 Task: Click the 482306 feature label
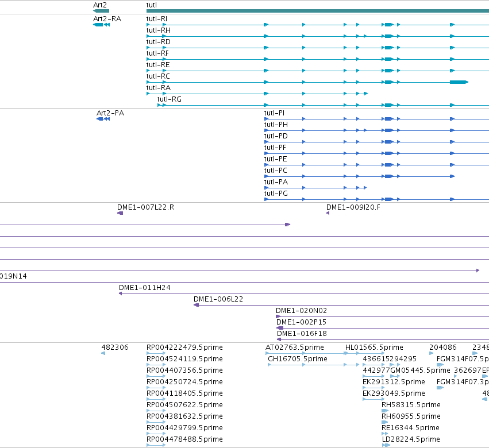(115, 347)
